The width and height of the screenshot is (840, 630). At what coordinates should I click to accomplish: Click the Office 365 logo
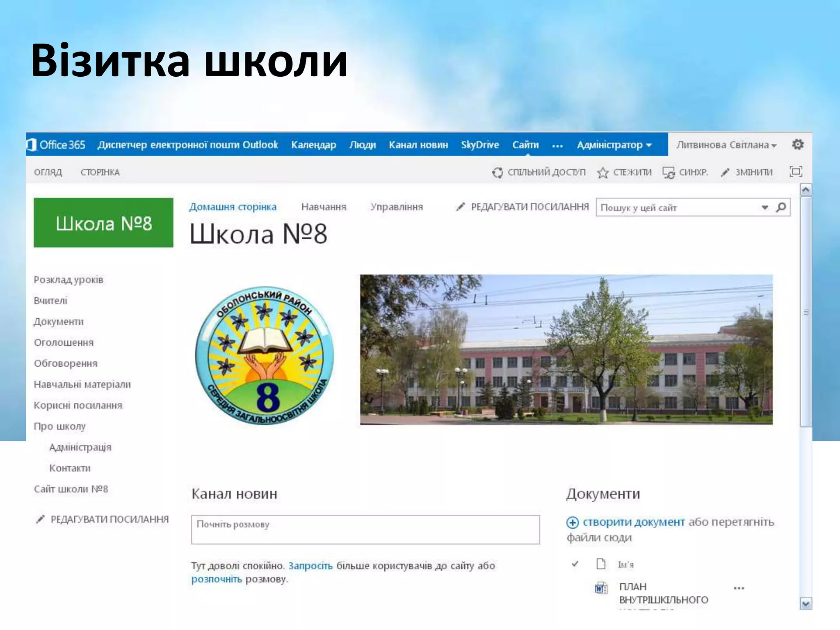click(56, 145)
